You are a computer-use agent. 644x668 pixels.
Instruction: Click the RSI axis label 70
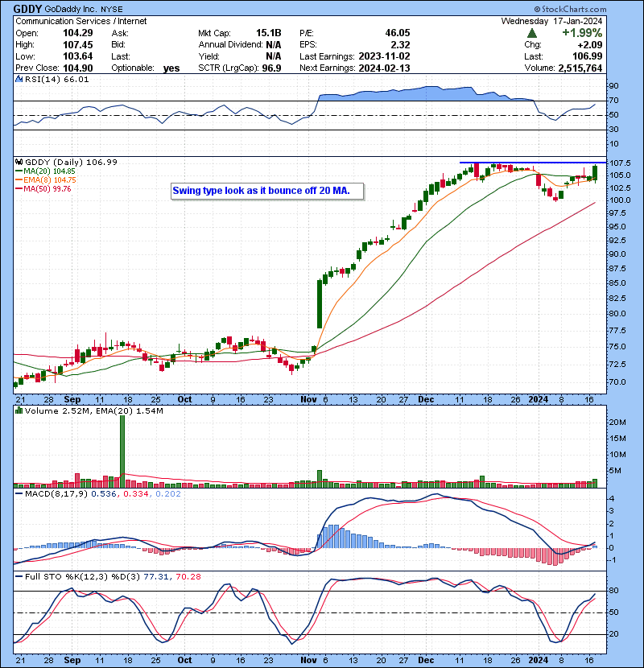tap(613, 101)
